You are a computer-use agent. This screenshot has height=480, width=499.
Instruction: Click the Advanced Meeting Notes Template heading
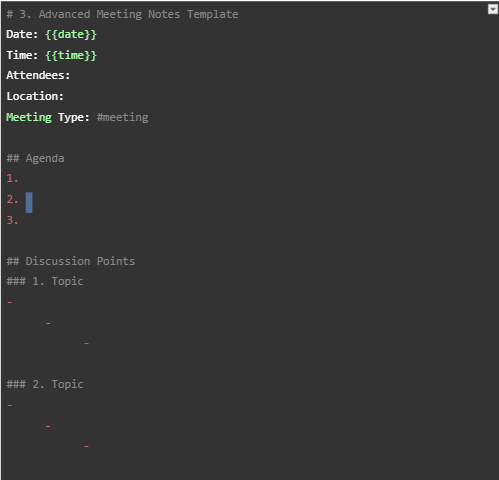tap(122, 14)
